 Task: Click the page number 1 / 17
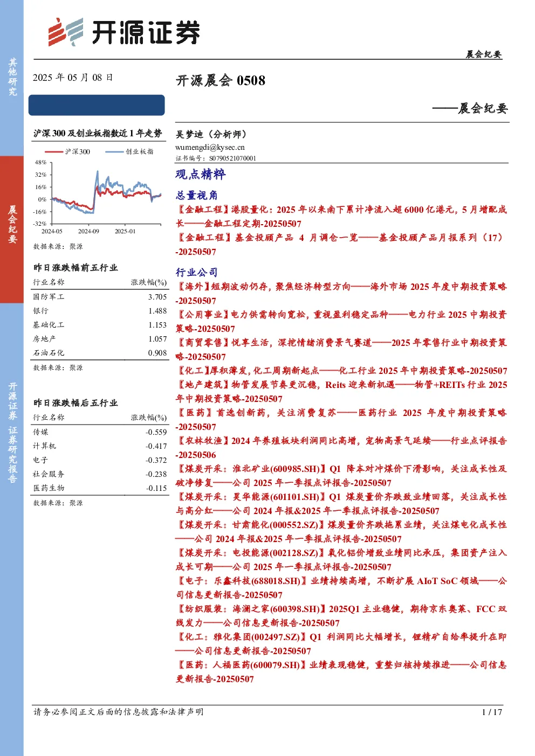492,712
